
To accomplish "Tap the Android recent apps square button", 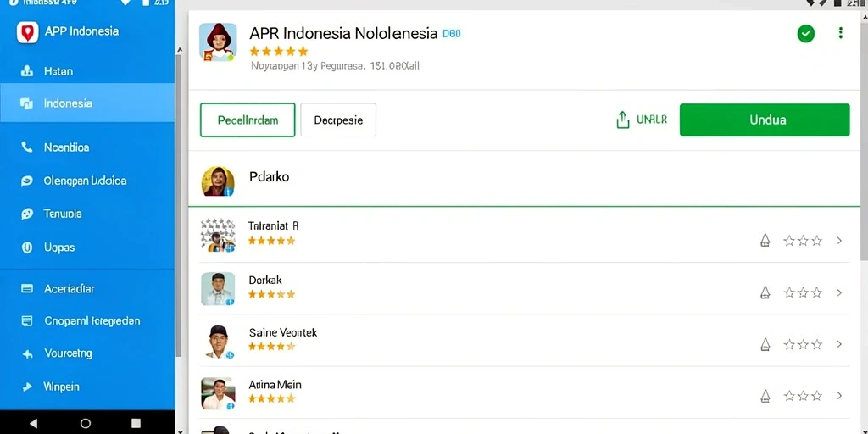I will 136,424.
